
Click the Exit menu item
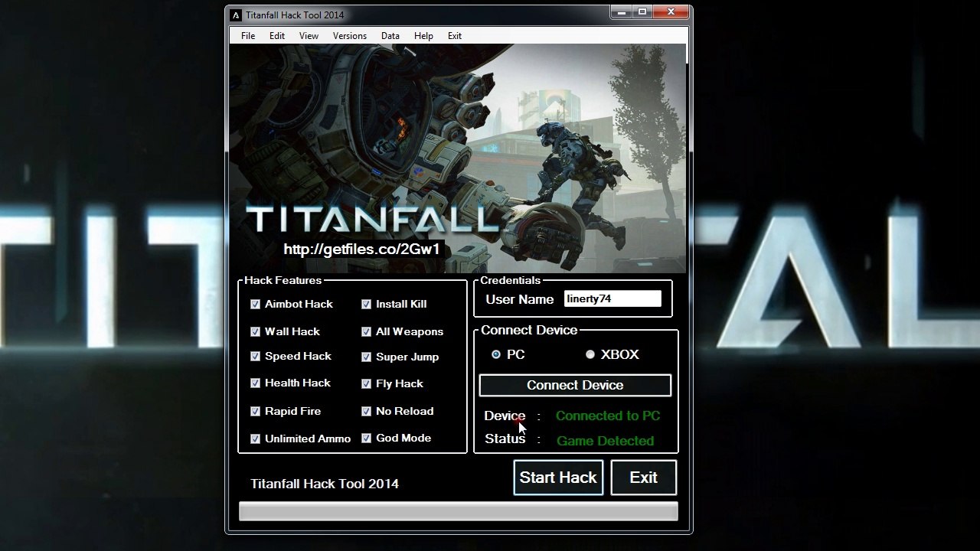click(x=455, y=36)
